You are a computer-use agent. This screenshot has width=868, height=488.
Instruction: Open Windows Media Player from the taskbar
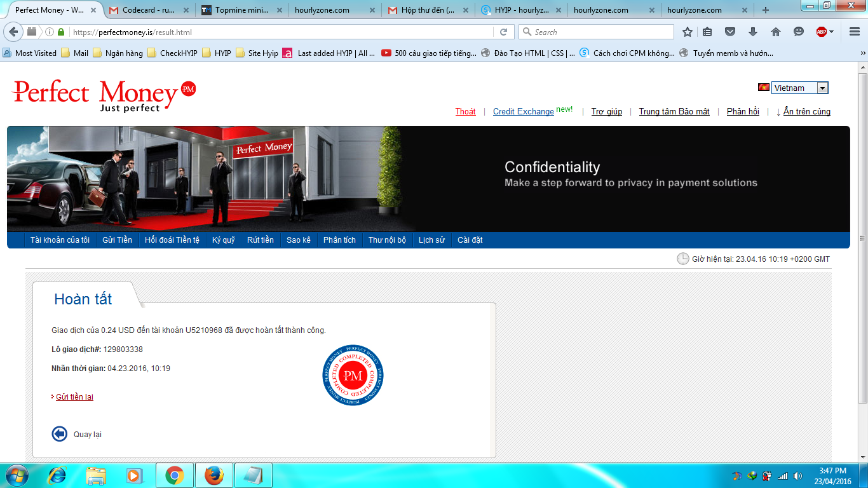pyautogui.click(x=133, y=475)
